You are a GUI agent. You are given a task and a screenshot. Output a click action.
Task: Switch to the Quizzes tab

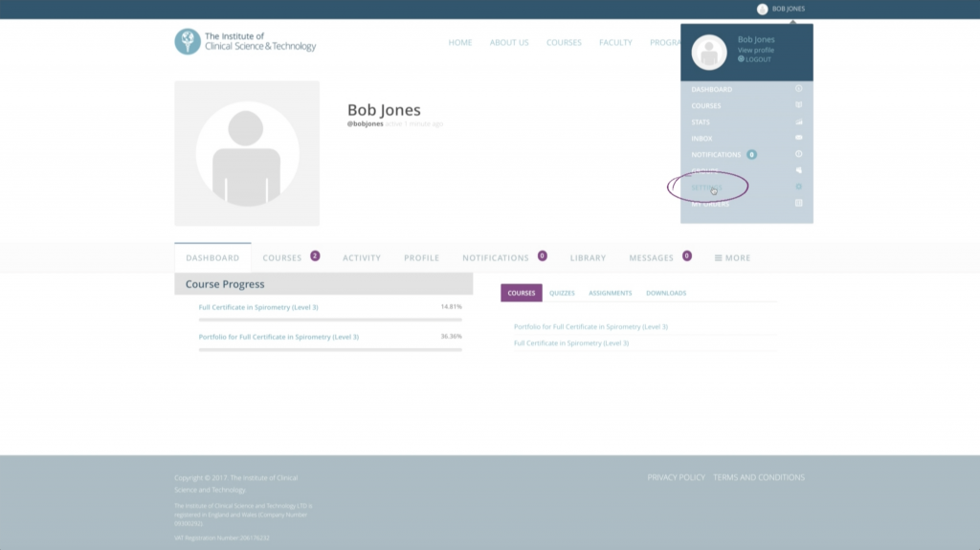(562, 293)
